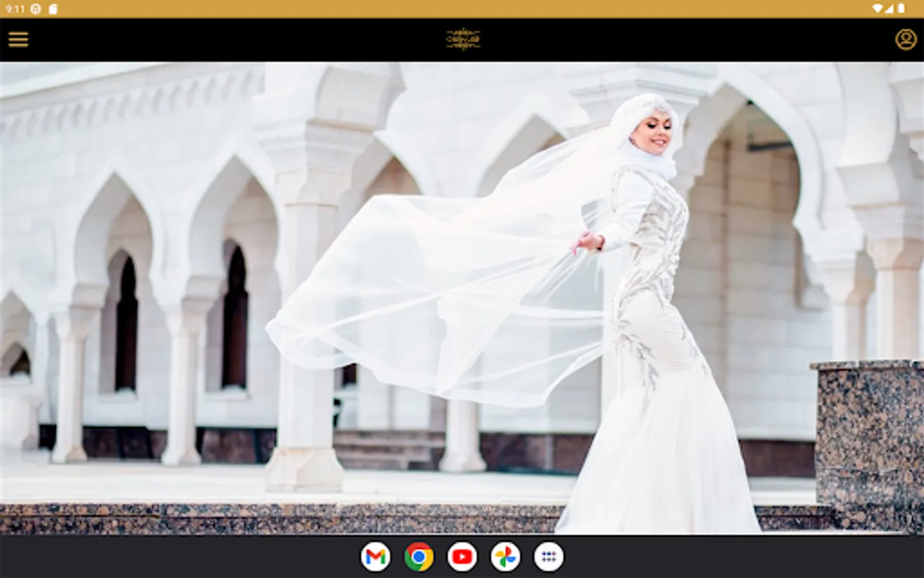The width and height of the screenshot is (924, 578).
Task: Open the app drawer grid icon
Action: pyautogui.click(x=549, y=557)
